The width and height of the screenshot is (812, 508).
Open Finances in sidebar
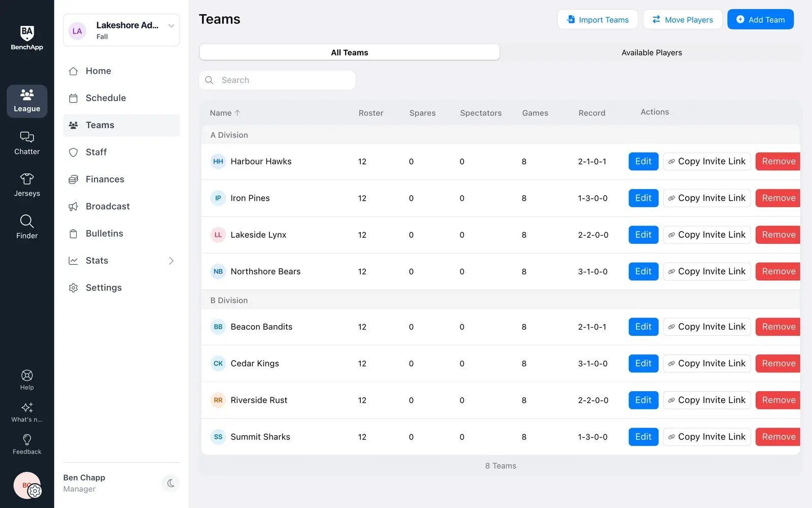121,179
